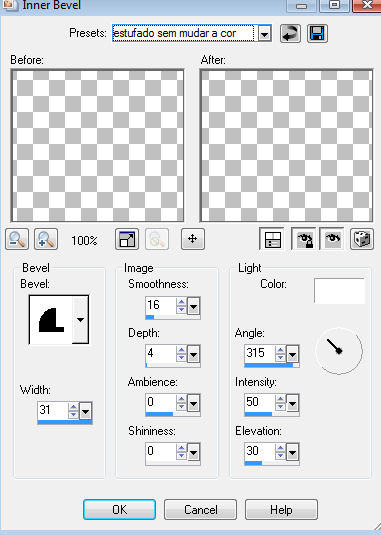Click the Angle dial control
The height and width of the screenshot is (535, 381).
pos(339,351)
